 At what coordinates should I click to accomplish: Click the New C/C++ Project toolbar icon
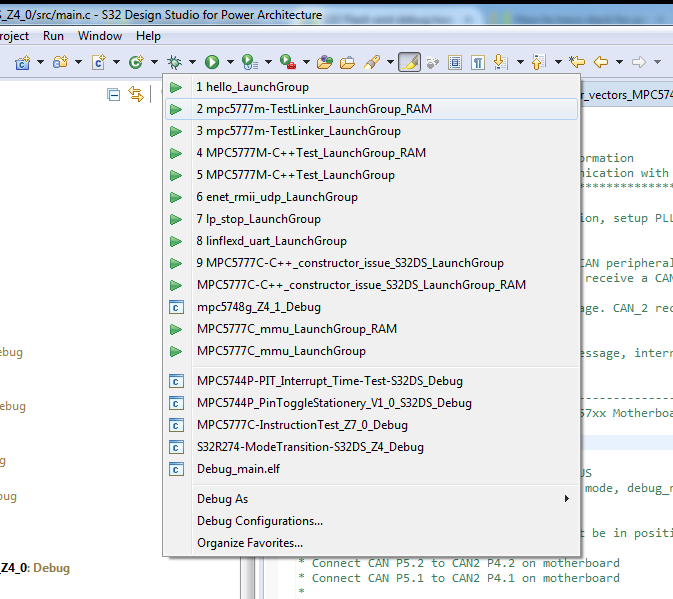[23, 63]
